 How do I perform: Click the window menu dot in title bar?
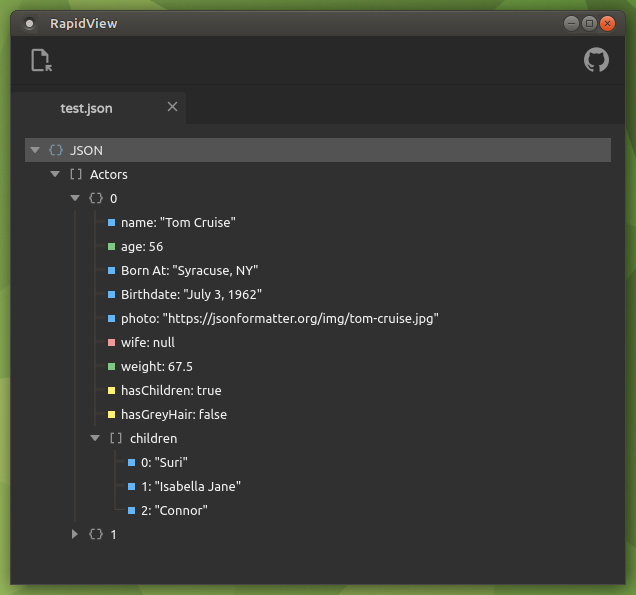click(30, 24)
